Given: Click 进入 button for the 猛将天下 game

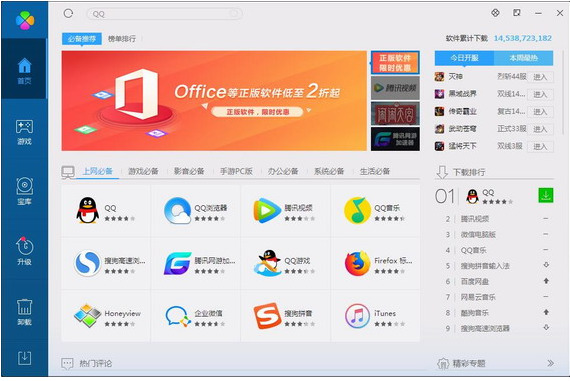Looking at the screenshot, I should 540,146.
